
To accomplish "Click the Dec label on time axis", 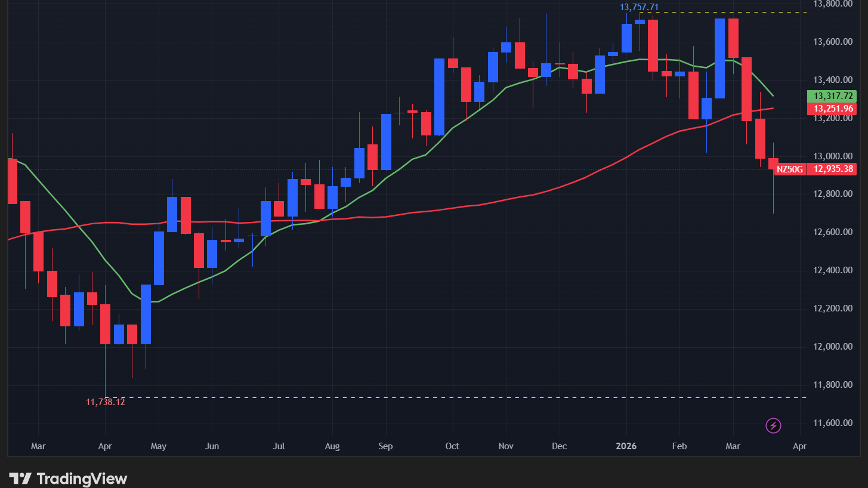I will point(560,446).
